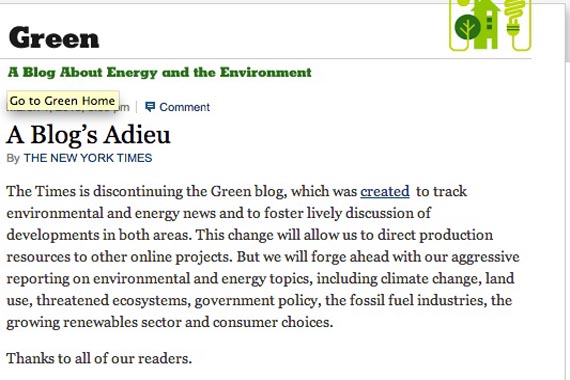This screenshot has width=570, height=380.
Task: Click the subtitle about Energy and the Environment
Action: click(160, 72)
